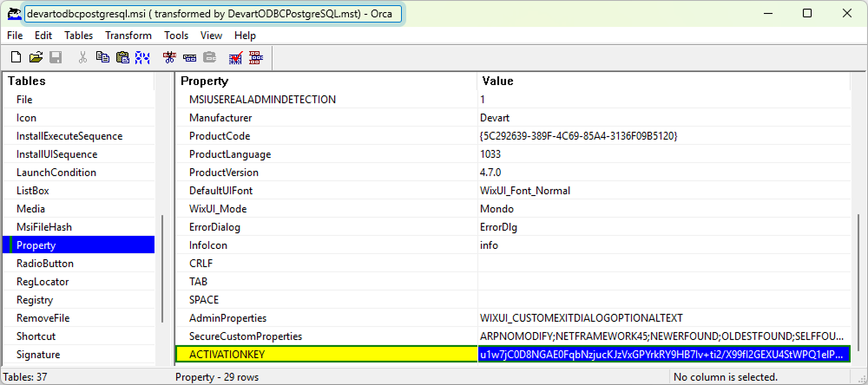Screen dimensions: 868x385
Task: Select the InstallExecuteSequence table
Action: (x=79, y=136)
